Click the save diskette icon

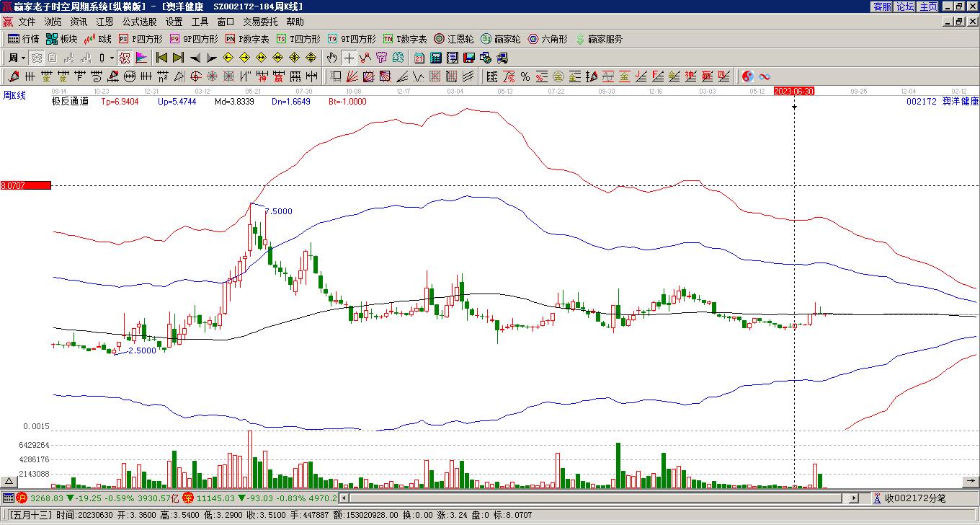coord(469,58)
